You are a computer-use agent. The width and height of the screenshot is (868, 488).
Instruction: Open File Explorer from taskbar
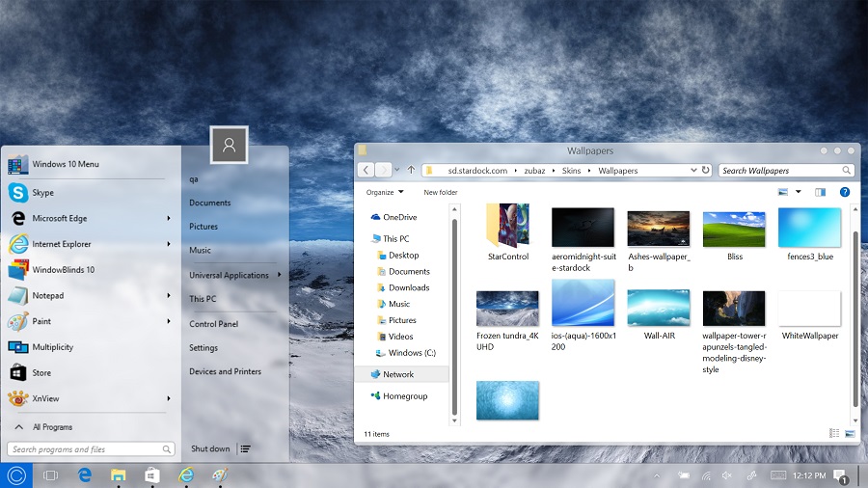coord(118,475)
